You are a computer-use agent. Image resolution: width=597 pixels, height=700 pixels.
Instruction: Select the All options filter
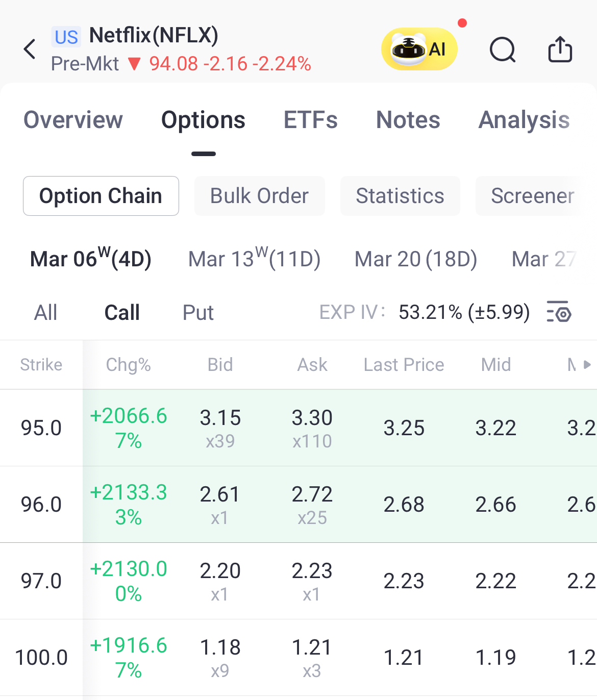pyautogui.click(x=45, y=312)
